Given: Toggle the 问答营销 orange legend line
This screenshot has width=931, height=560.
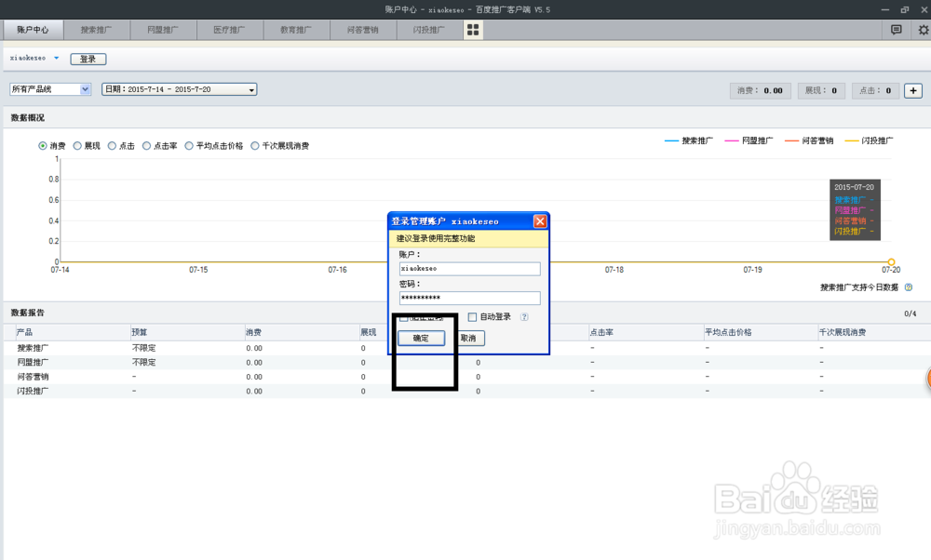Looking at the screenshot, I should [809, 140].
